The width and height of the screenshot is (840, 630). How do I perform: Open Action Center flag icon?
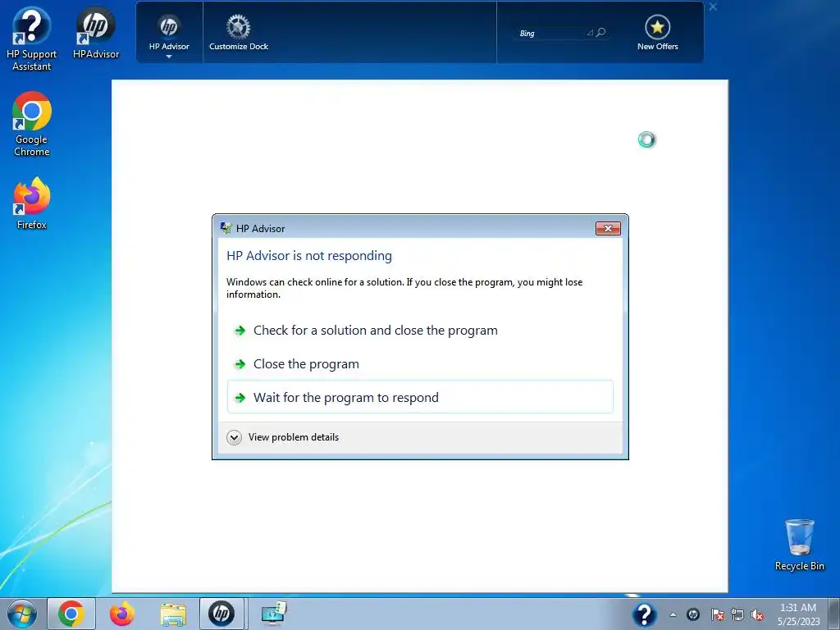pos(717,614)
